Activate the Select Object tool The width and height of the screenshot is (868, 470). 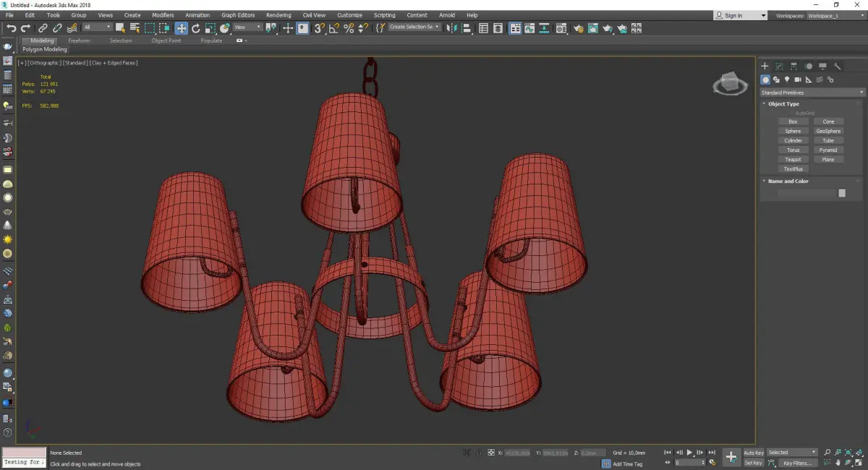click(120, 28)
